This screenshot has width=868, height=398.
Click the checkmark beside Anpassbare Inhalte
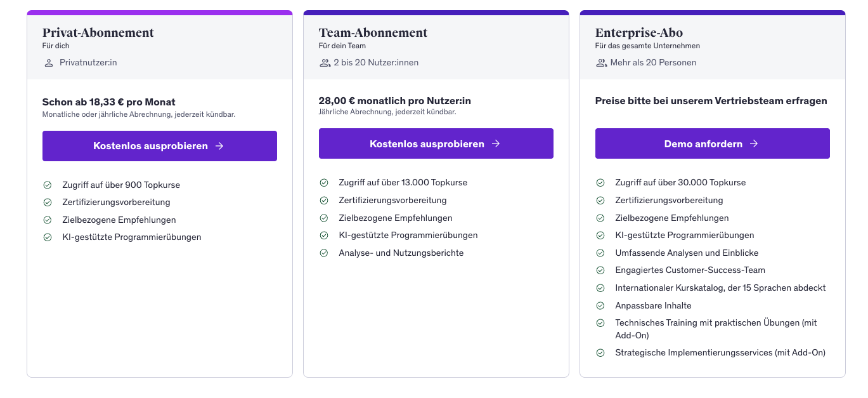600,306
